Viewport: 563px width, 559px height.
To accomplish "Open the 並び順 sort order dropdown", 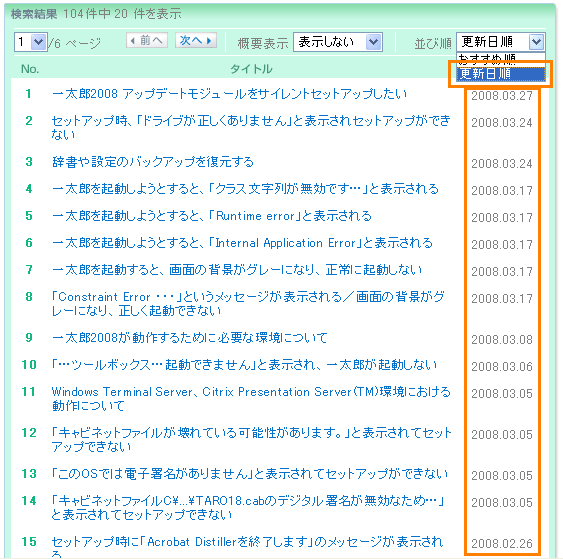I will pyautogui.click(x=501, y=42).
